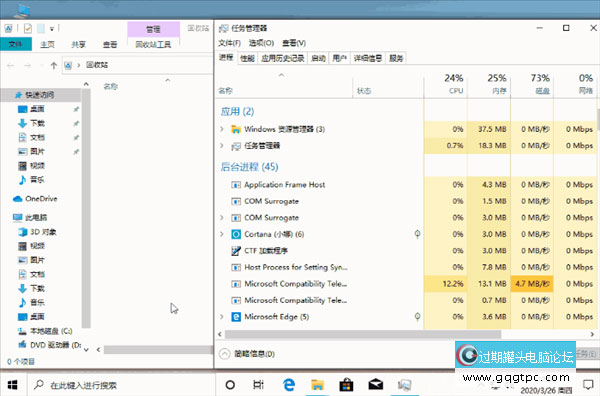
Task: Click search box on the taskbar
Action: 122,385
